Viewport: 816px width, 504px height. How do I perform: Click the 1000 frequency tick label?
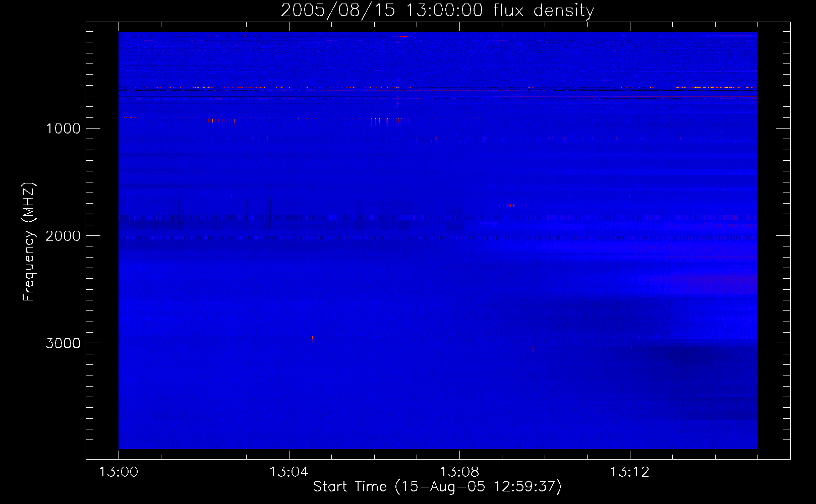[x=63, y=129]
